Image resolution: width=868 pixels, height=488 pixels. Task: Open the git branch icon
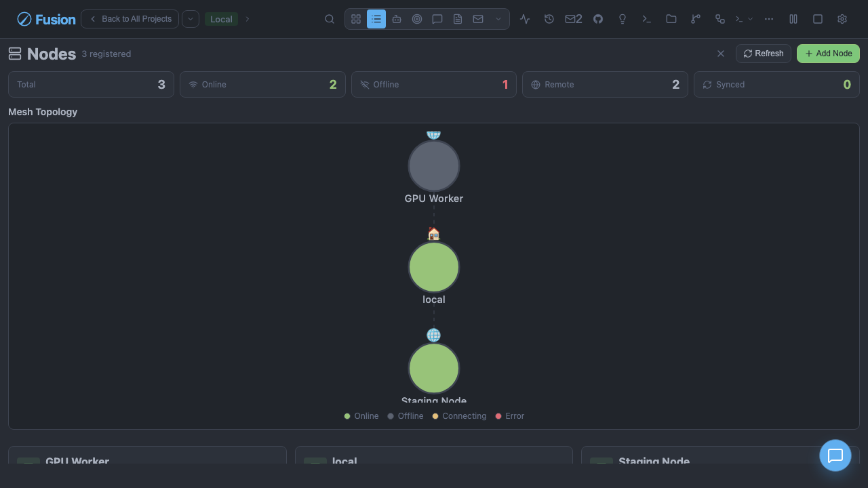(x=696, y=19)
